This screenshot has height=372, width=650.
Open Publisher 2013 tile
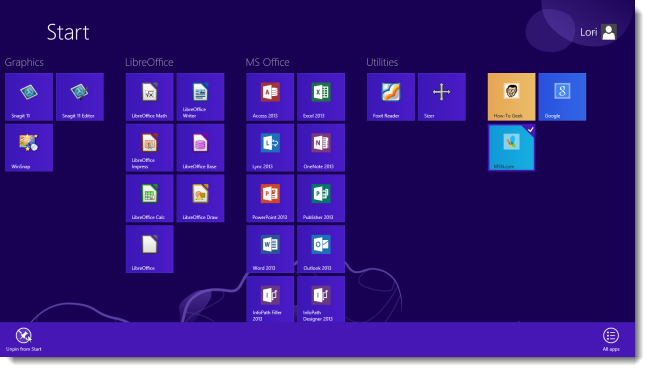pos(321,198)
